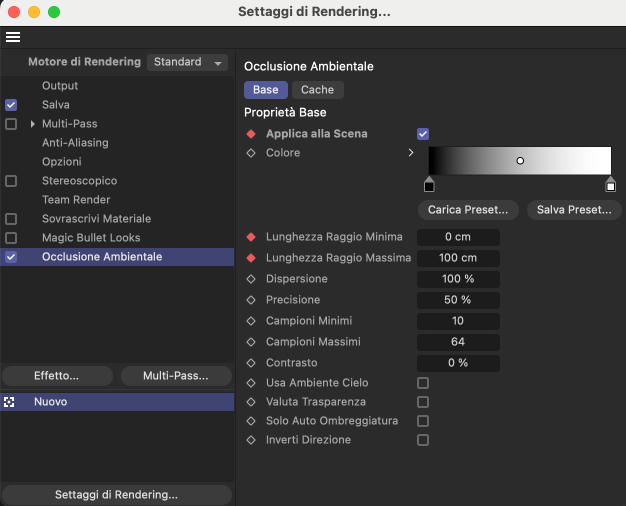Image resolution: width=626 pixels, height=506 pixels.
Task: Enable the Usa Ambiente Cielo checkbox
Action: 423,383
